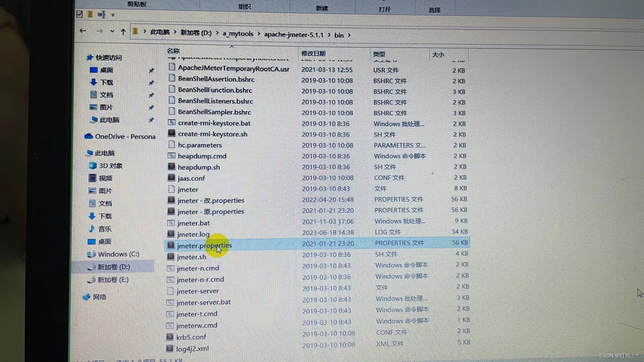Click file icon of BeanShellAssertion.bshrc
The image size is (644, 362).
coord(172,78)
